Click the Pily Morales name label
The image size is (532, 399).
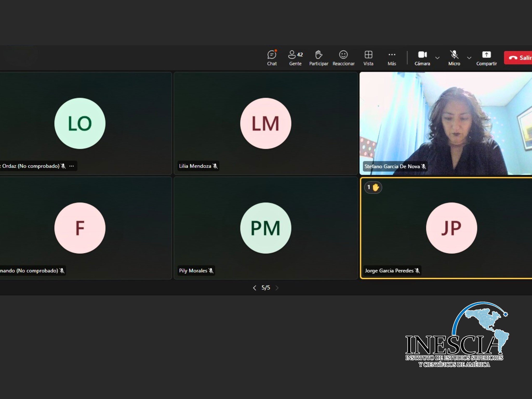tap(193, 271)
